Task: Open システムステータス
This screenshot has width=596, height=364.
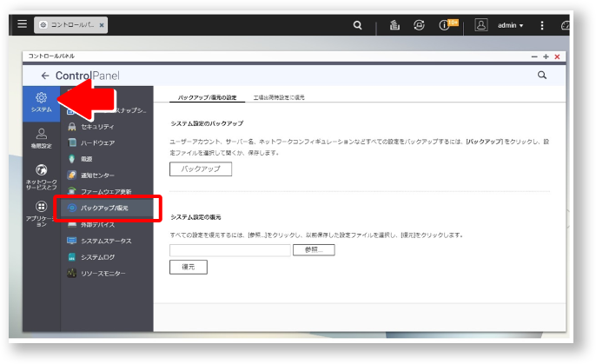Action: (107, 241)
